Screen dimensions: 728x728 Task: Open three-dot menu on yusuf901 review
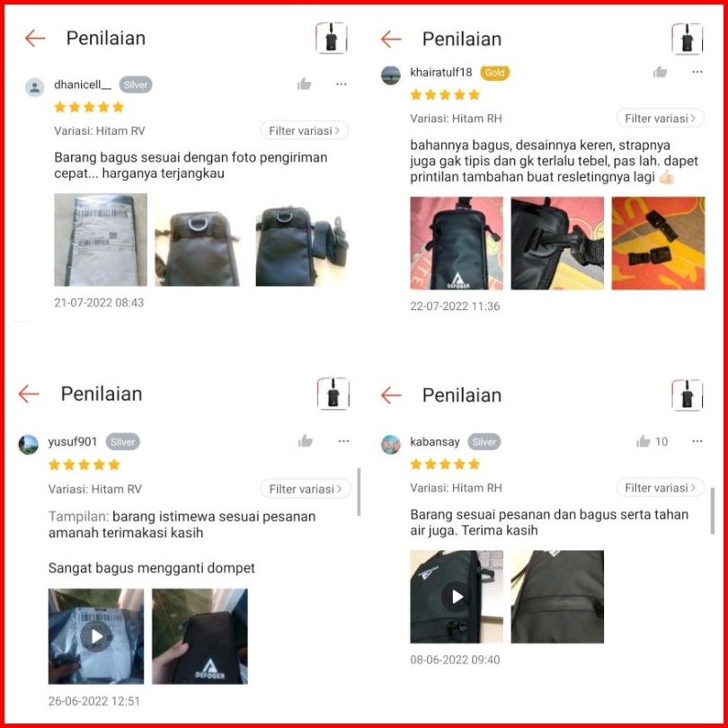pos(343,441)
